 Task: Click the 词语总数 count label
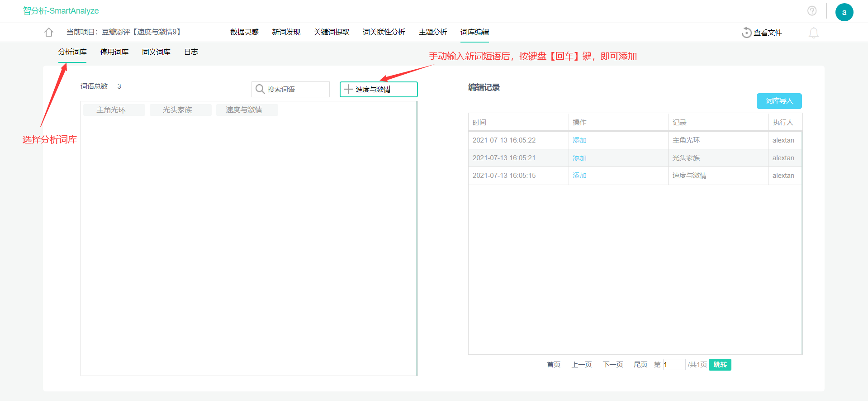pos(94,86)
